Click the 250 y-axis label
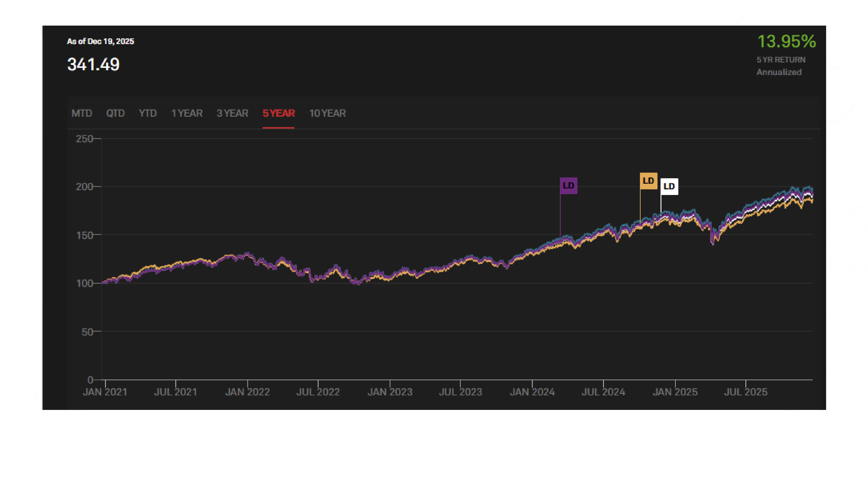868x488 pixels. tap(84, 139)
